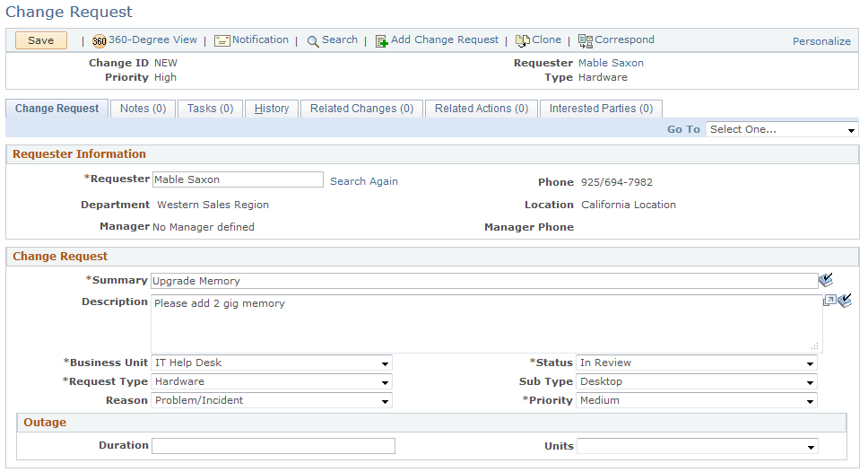Click the 360-Degree View icon
The width and height of the screenshot is (868, 472).
100,41
